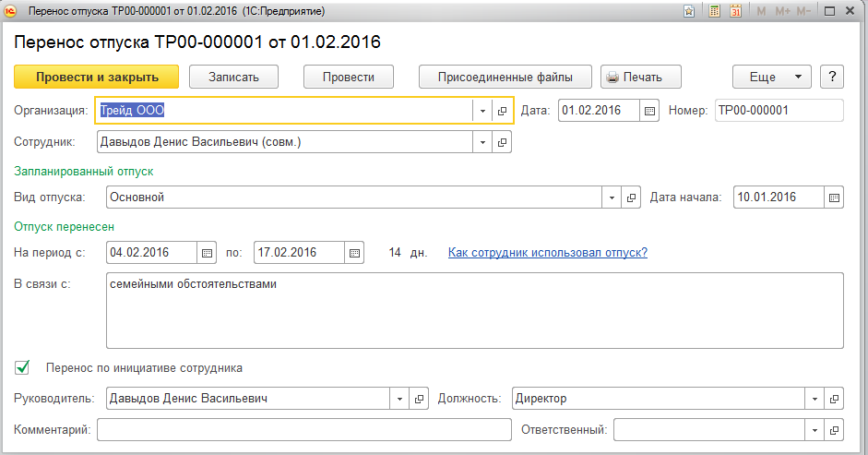Click the Запланированный отпуск section heading

click(x=84, y=172)
